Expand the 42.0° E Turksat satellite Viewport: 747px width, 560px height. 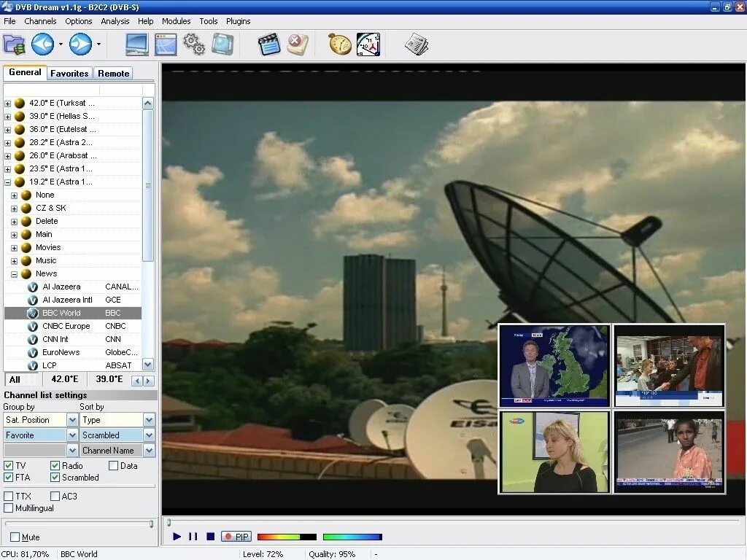coord(7,104)
